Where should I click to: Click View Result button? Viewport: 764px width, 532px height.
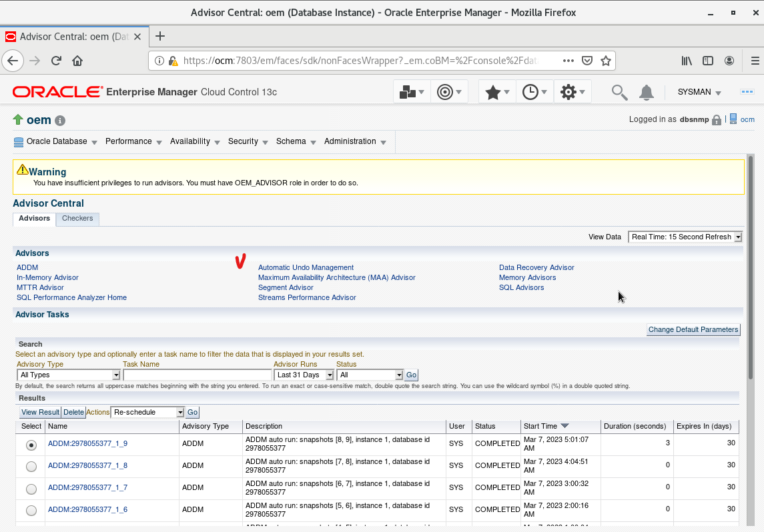(x=41, y=412)
